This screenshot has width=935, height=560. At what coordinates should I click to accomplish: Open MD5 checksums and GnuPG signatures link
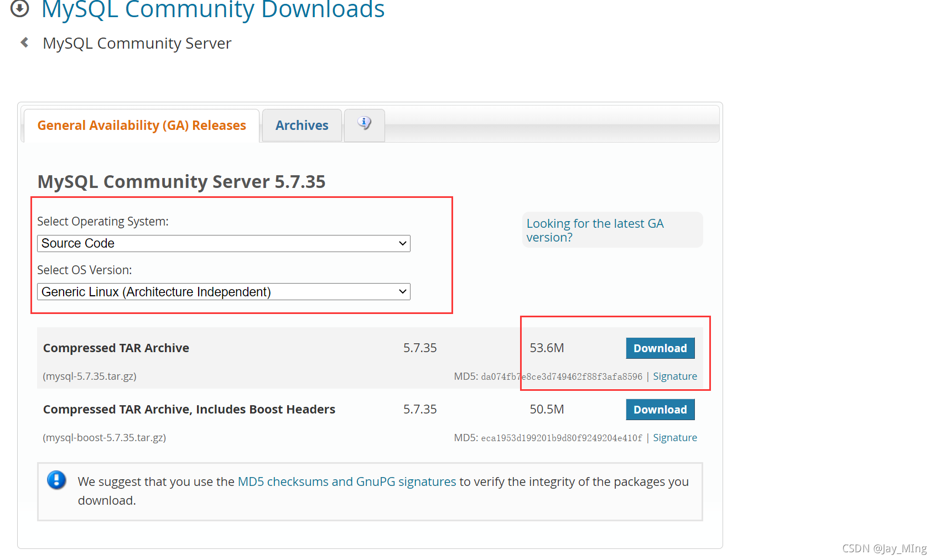point(347,482)
